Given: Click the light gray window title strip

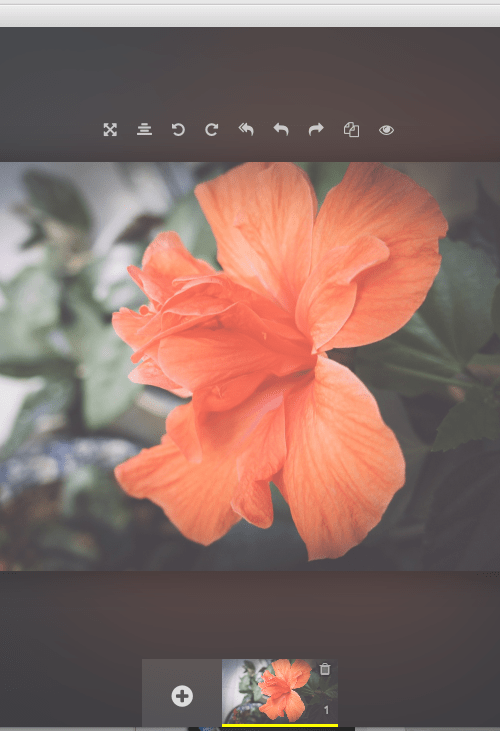Looking at the screenshot, I should click(250, 15).
